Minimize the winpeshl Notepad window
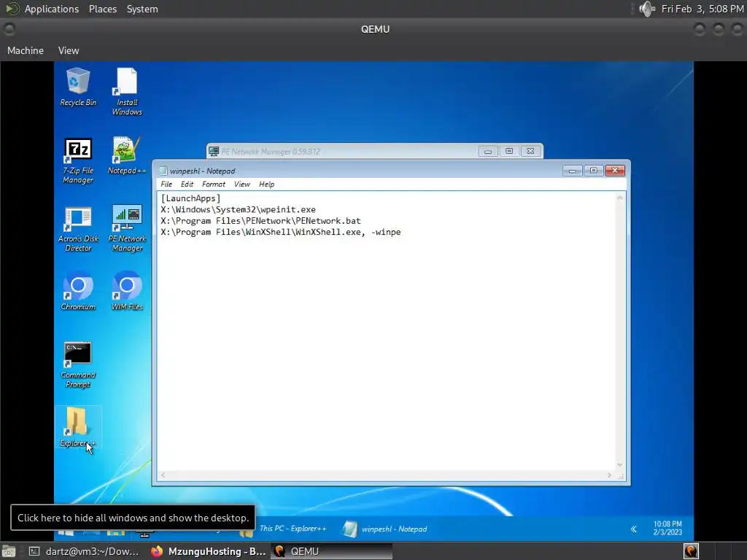Viewport: 747px width, 560px height. point(572,171)
